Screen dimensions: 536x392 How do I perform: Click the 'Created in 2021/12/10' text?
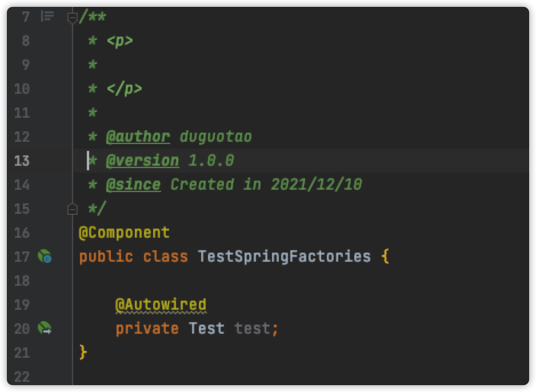click(x=266, y=185)
